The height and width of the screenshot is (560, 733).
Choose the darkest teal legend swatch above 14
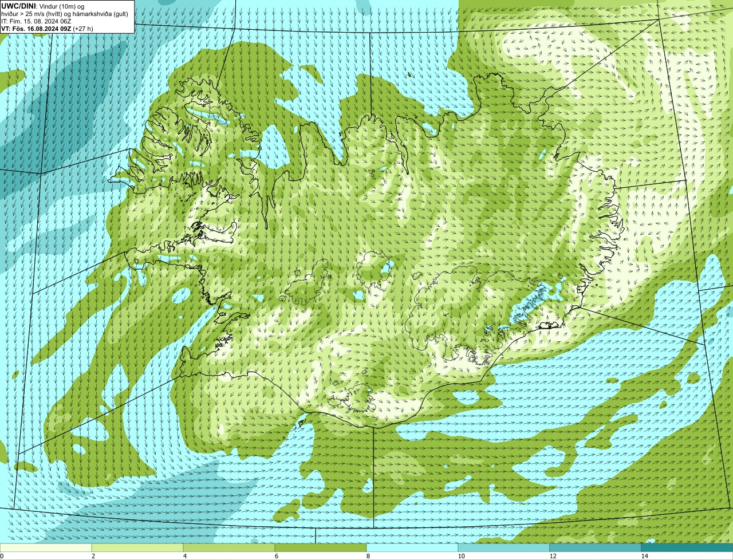pos(687,547)
